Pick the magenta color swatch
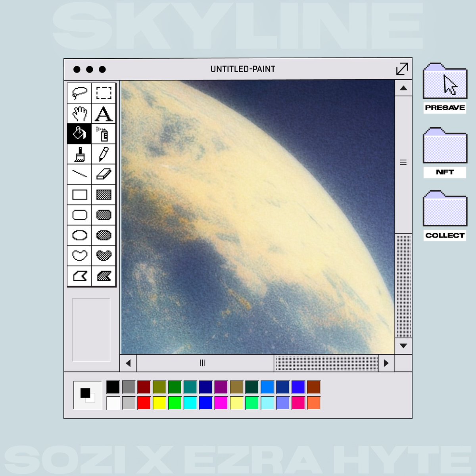This screenshot has height=476, width=476. click(221, 403)
